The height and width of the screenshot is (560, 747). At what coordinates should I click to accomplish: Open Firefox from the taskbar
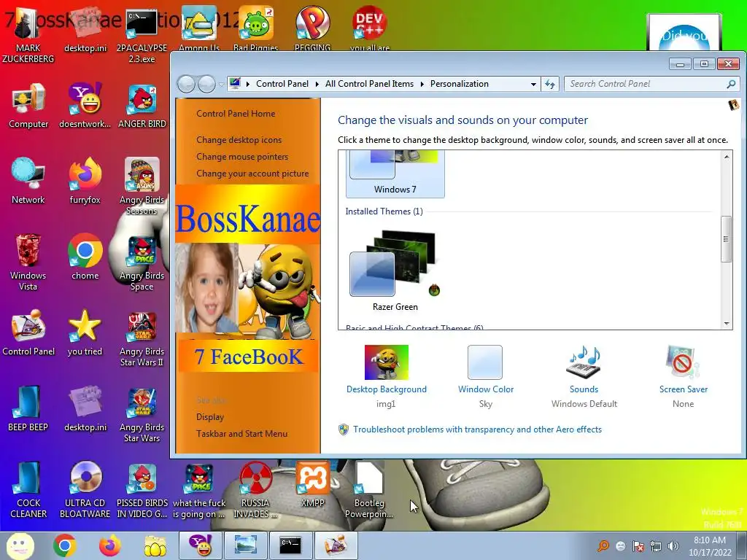(110, 545)
